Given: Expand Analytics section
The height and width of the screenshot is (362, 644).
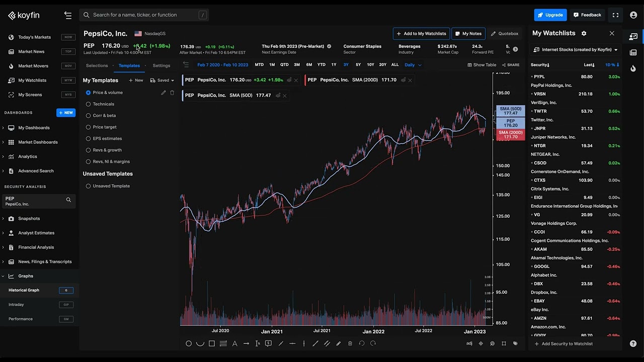Looking at the screenshot, I should point(3,156).
